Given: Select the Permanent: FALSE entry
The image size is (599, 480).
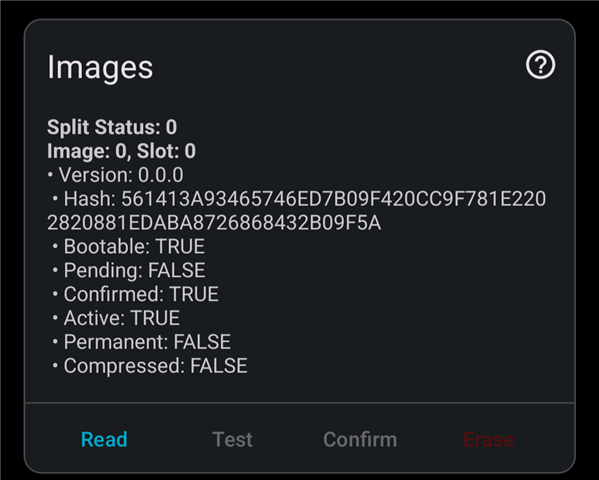Looking at the screenshot, I should 141,342.
